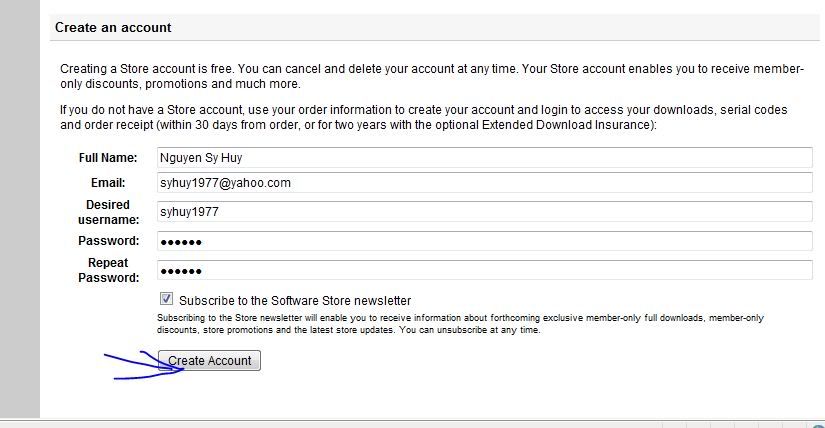Viewport: 825px width, 428px height.
Task: Click the "If you do not have a Store account" paragraph
Action: pos(424,117)
